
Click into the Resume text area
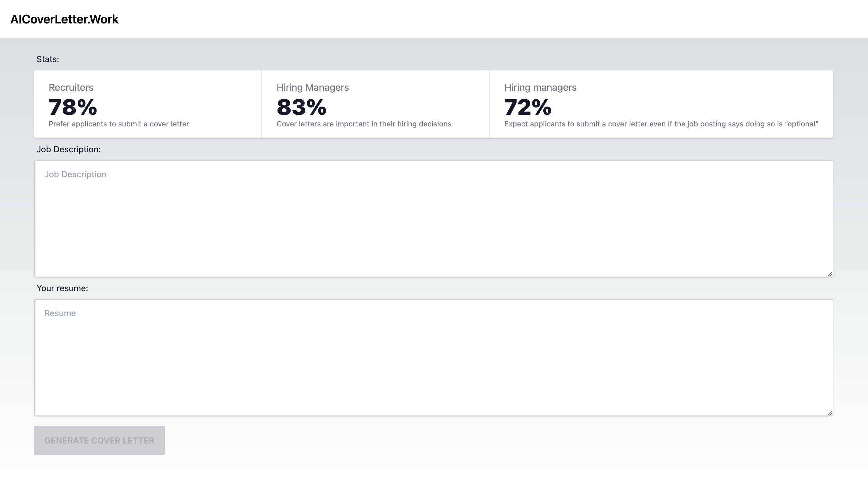[434, 358]
